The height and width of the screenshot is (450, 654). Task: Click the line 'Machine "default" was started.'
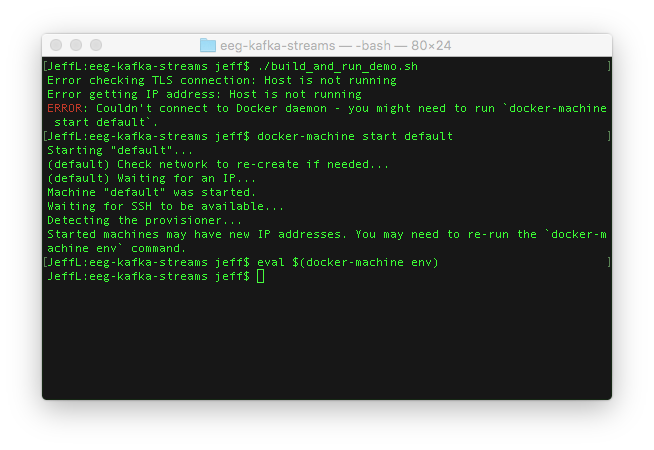click(x=151, y=192)
